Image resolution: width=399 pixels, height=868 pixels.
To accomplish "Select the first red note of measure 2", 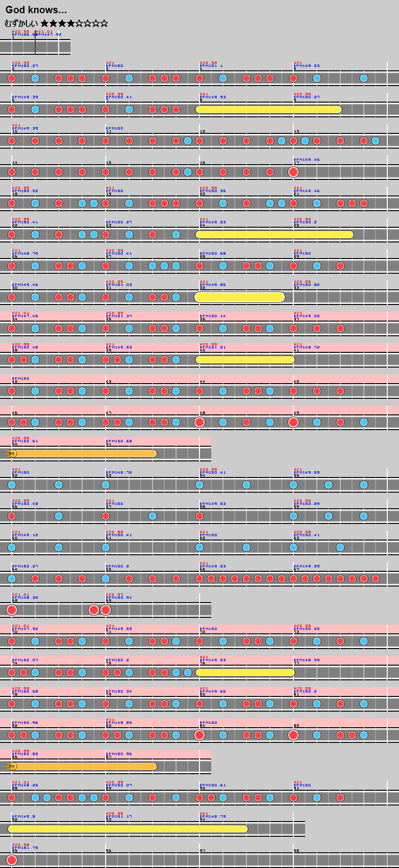I will (12, 78).
